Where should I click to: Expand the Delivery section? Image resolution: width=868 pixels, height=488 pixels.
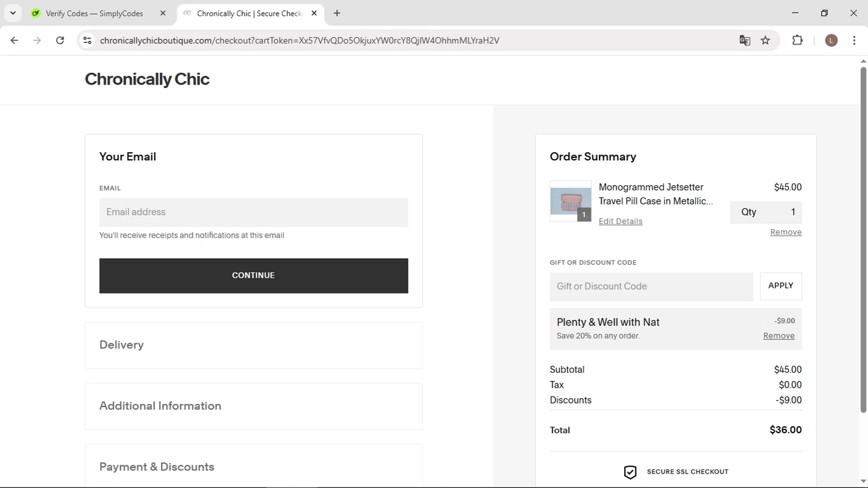point(253,345)
